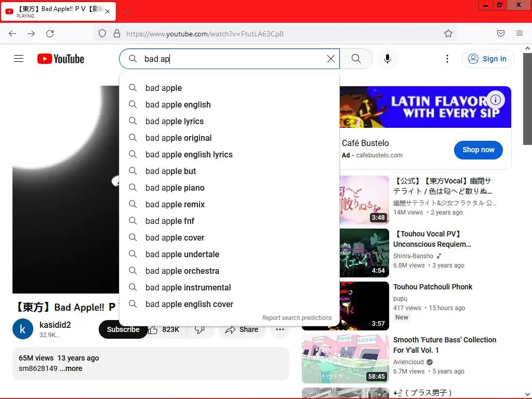Viewport: 532px width, 399px height.
Task: Open more actions ellipsis under video
Action: [280, 329]
